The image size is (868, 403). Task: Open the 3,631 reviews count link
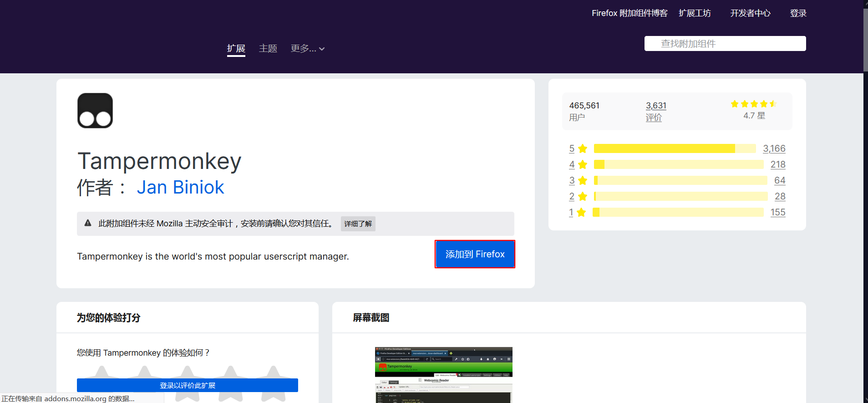tap(656, 106)
